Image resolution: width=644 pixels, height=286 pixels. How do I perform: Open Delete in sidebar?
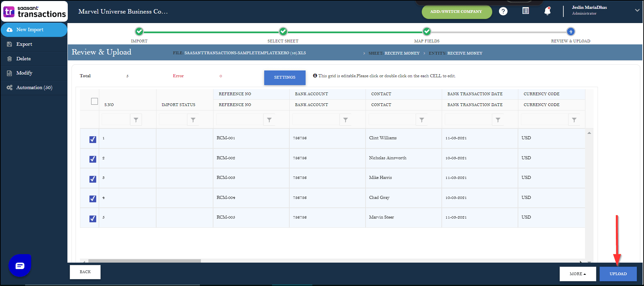[x=34, y=59]
